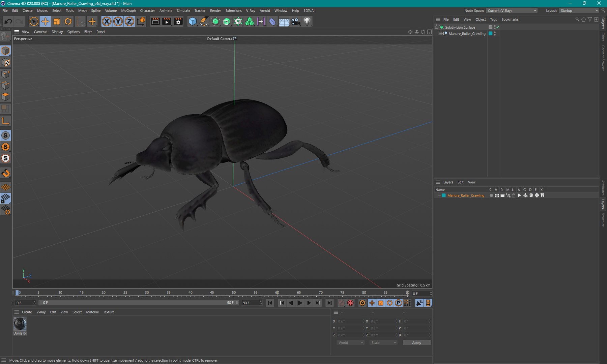The width and height of the screenshot is (607, 364).
Task: Click the Apply button
Action: pyautogui.click(x=416, y=343)
